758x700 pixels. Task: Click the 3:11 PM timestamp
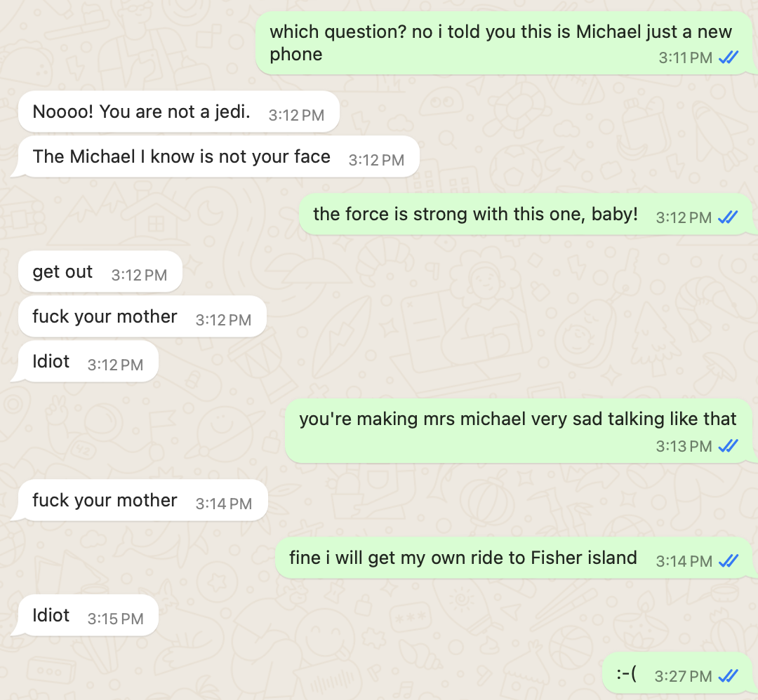[x=685, y=58]
